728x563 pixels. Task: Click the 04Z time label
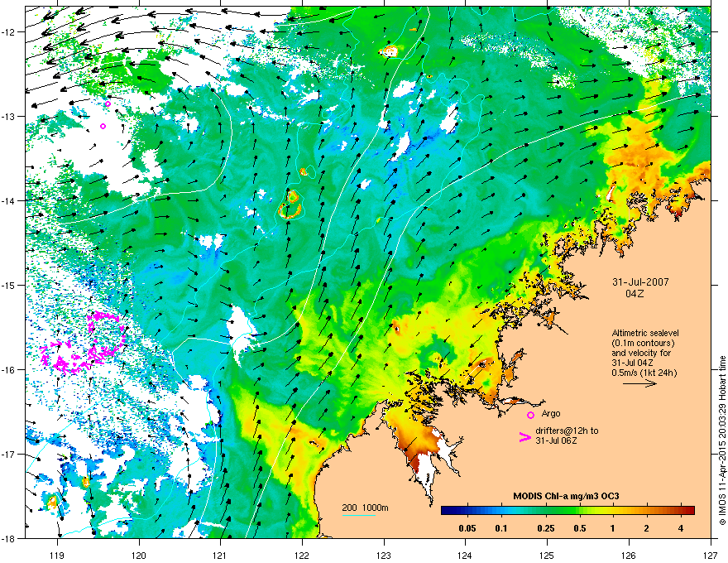(x=635, y=294)
